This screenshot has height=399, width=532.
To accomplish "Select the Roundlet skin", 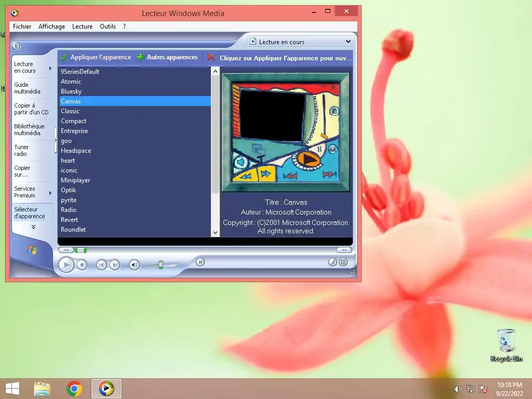I will click(x=135, y=229).
